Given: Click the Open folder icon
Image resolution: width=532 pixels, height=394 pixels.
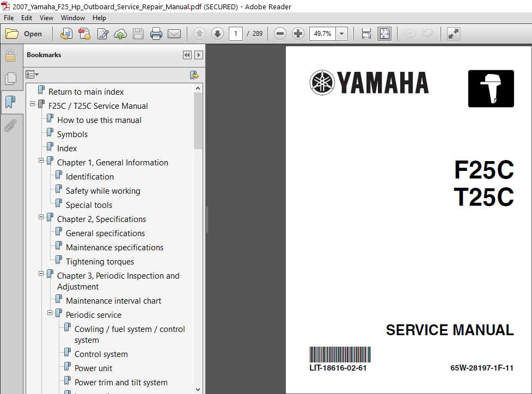Looking at the screenshot, I should (x=12, y=34).
